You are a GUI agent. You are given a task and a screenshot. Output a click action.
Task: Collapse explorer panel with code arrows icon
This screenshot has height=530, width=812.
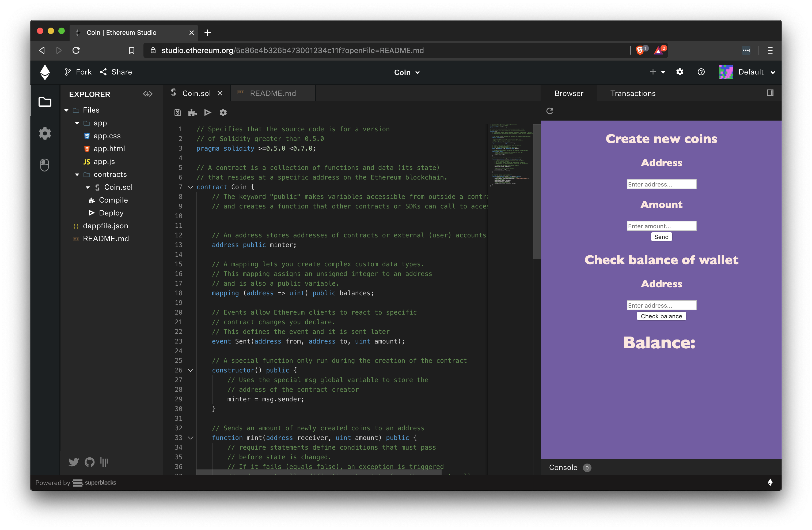click(148, 94)
